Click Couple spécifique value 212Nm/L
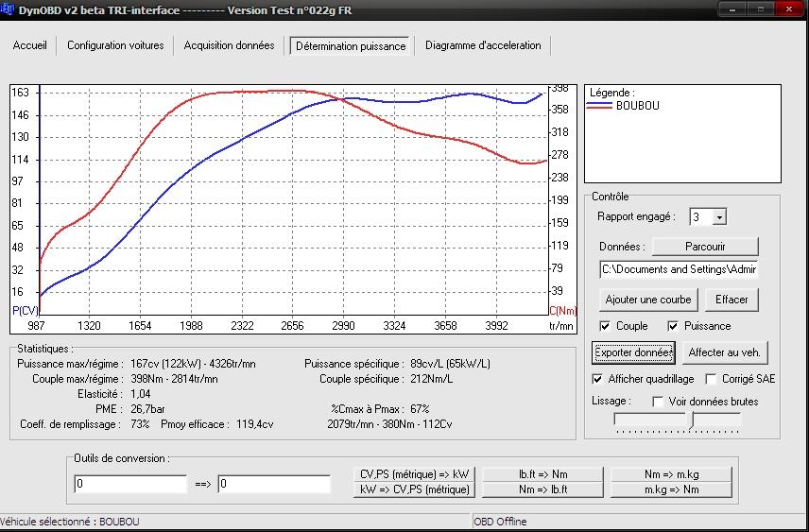The width and height of the screenshot is (809, 532). [x=432, y=379]
